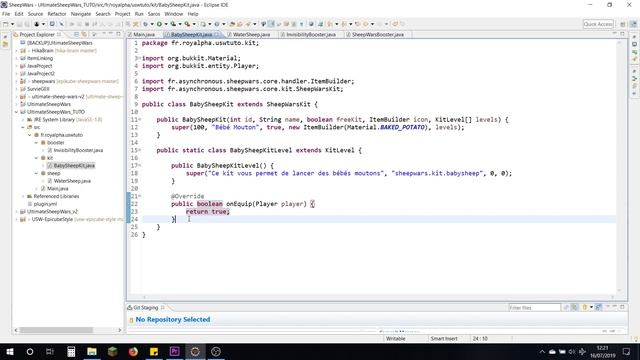Click the Smart Insert status bar entry
Viewport: 640px width, 360px height.
[444, 338]
